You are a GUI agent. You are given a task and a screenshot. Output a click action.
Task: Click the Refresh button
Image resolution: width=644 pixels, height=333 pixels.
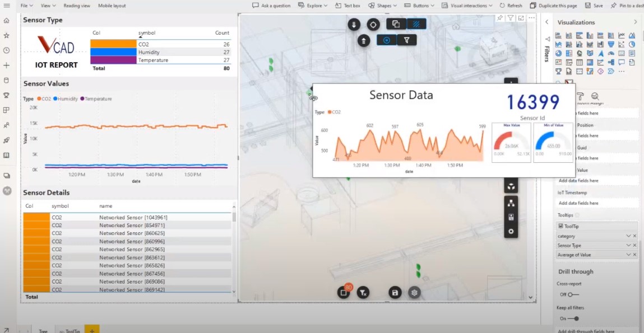pyautogui.click(x=511, y=6)
